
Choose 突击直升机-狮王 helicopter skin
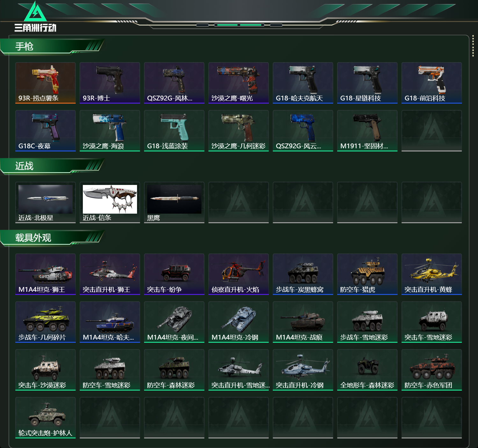tap(110, 274)
